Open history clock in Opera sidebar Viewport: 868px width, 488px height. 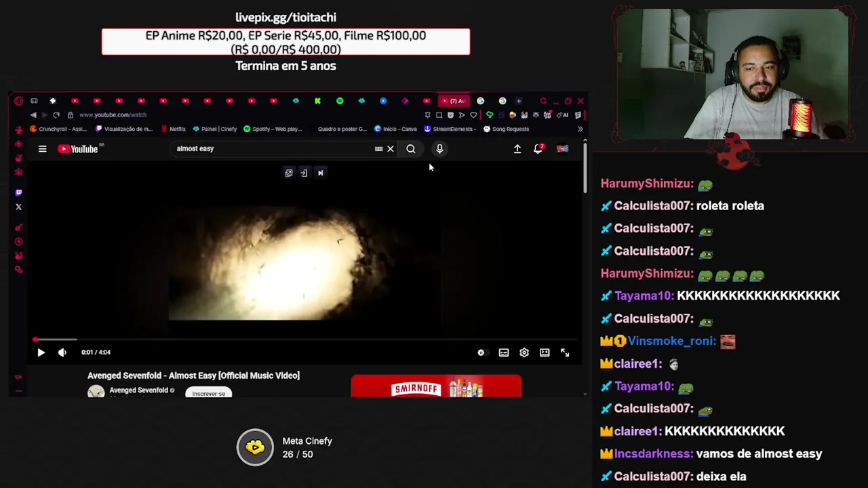[x=18, y=242]
